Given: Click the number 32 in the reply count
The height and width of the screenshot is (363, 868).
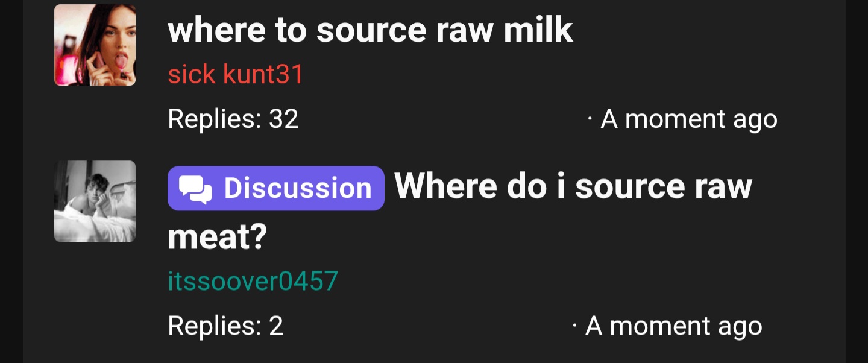Looking at the screenshot, I should tap(283, 119).
